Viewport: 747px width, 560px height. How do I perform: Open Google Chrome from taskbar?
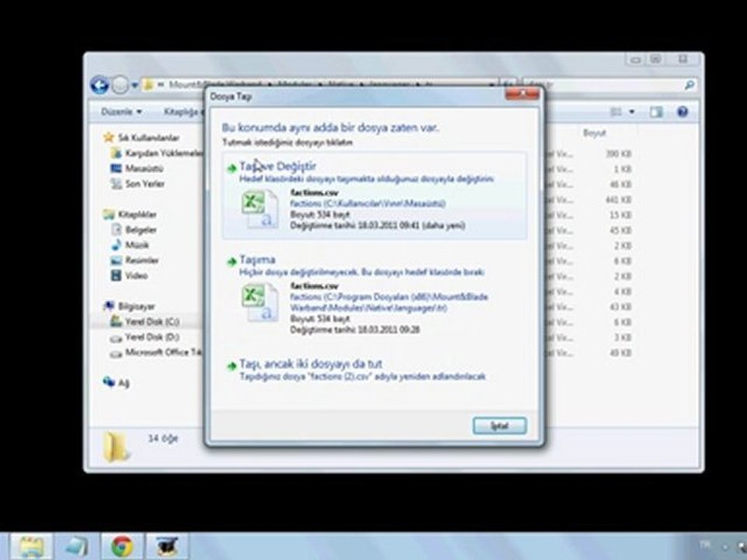121,547
